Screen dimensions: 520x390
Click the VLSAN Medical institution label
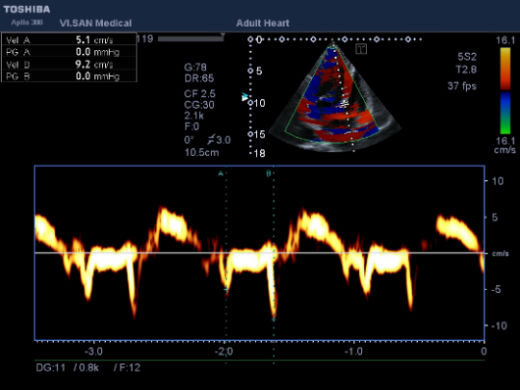[96, 23]
